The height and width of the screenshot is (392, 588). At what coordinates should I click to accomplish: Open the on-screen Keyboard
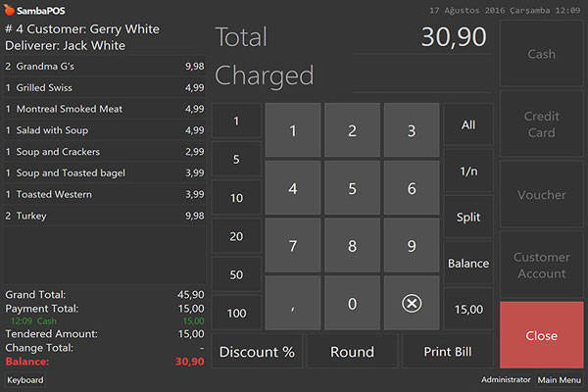point(25,379)
